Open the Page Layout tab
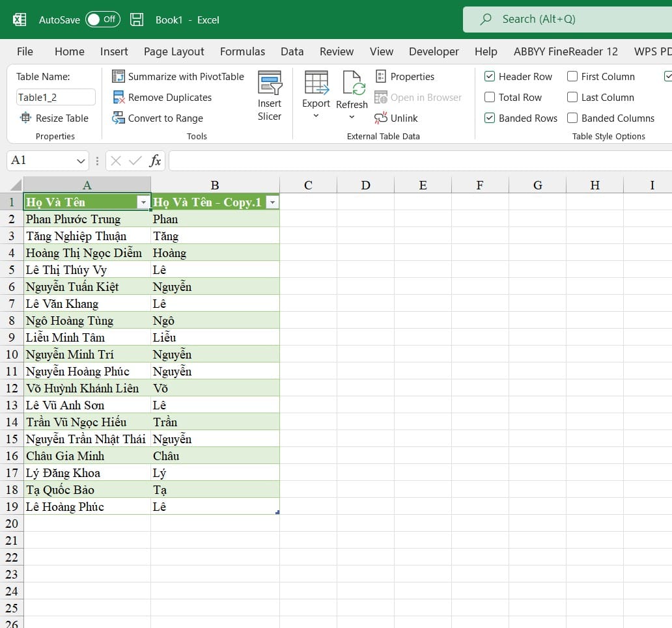This screenshot has height=628, width=672. [x=174, y=51]
